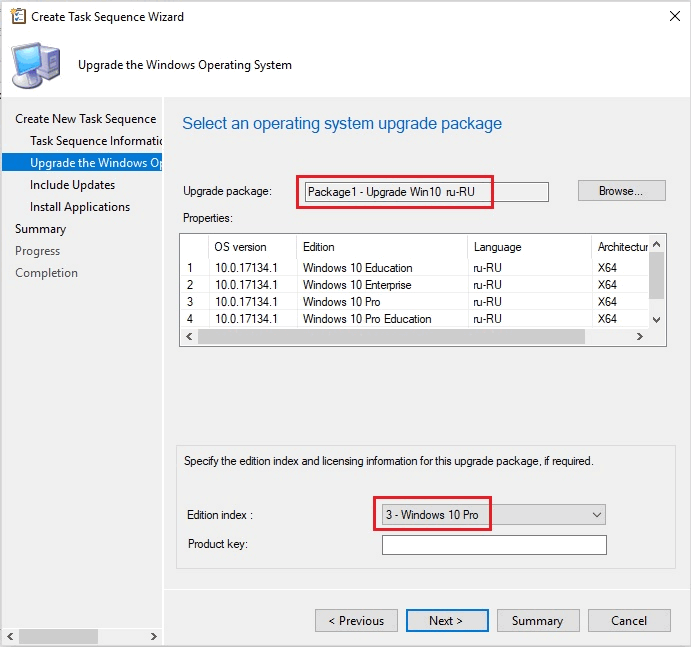Select the Windows 10 Pro row
Screen dimensions: 691x647
pyautogui.click(x=414, y=302)
